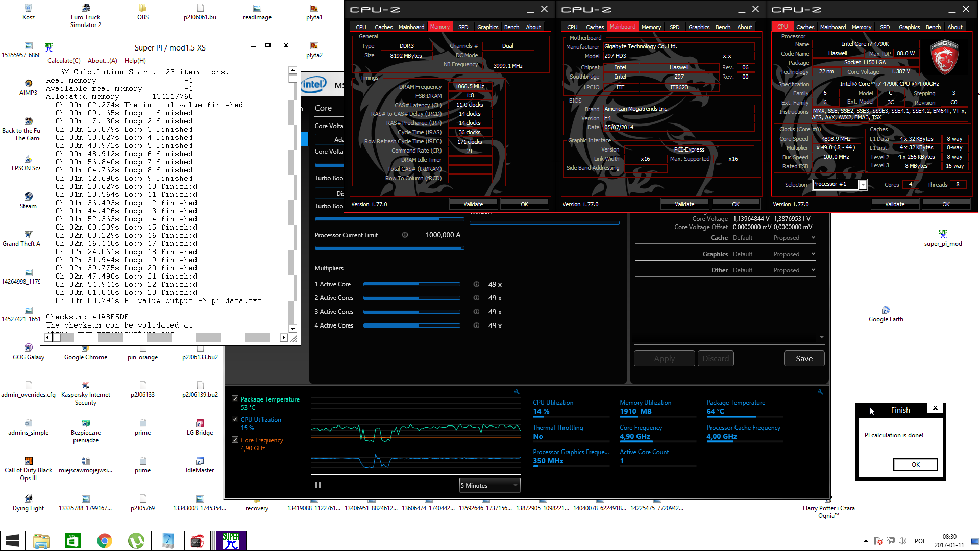Open wrench settings above CPU stats panel
This screenshot has width=980, height=551.
820,392
